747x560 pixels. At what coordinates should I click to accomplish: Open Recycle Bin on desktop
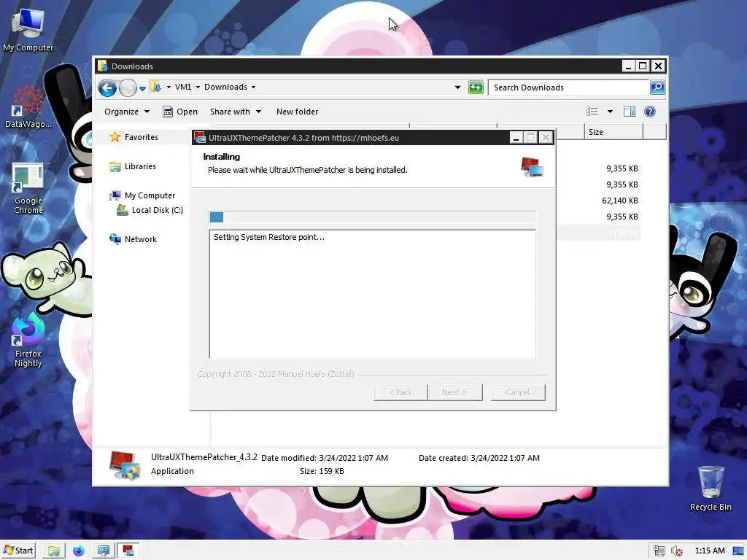click(711, 488)
